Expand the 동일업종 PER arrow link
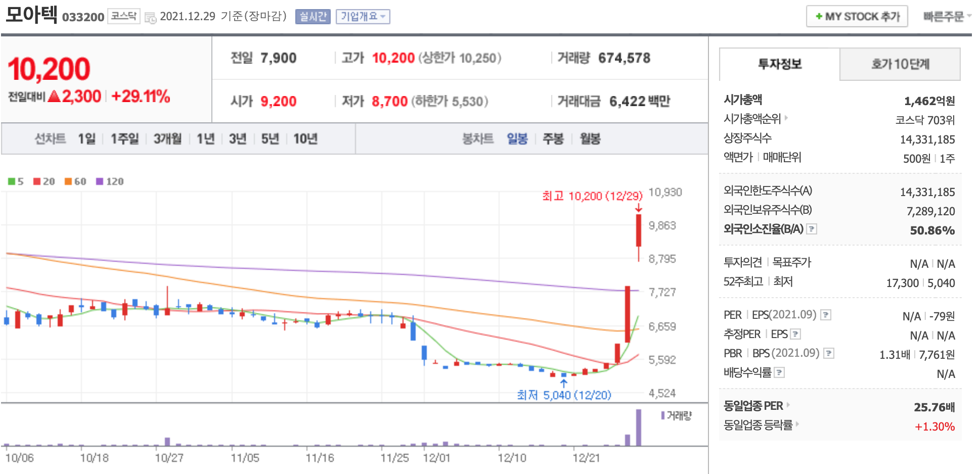 coord(788,405)
